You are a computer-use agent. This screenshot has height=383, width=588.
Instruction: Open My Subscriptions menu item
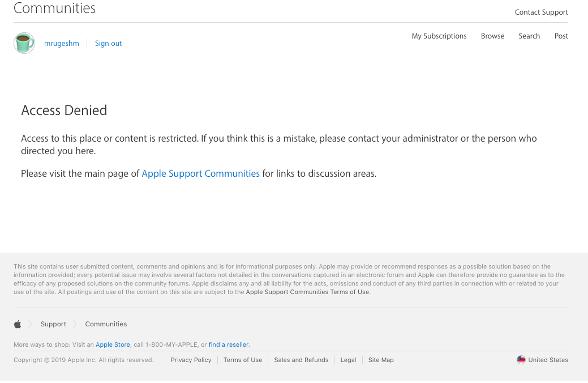coord(439,36)
